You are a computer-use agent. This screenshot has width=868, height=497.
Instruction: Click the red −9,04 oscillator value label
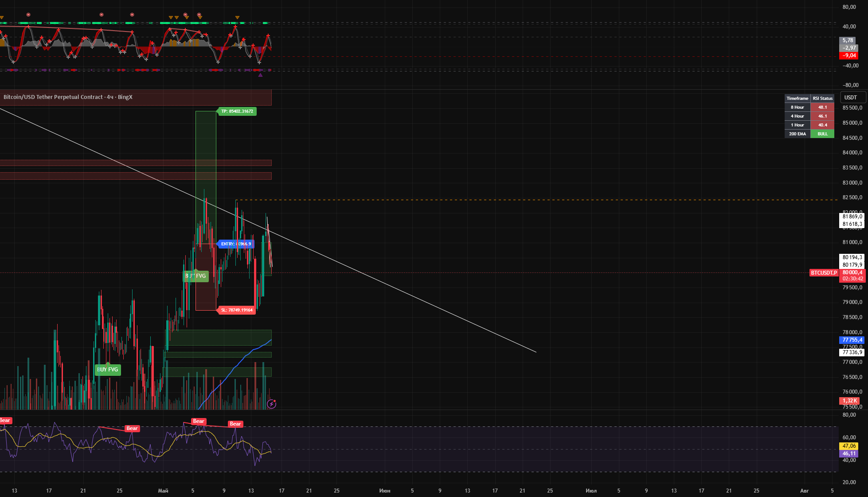[x=849, y=55]
